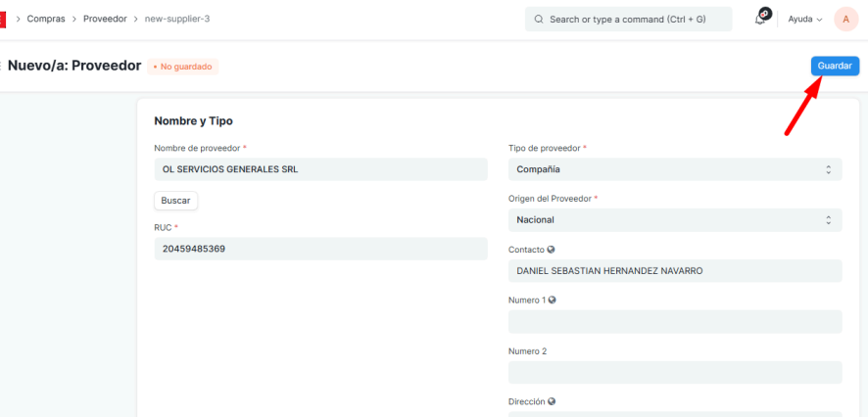Select the Contacto text field
Image resolution: width=868 pixels, height=417 pixels.
point(674,271)
